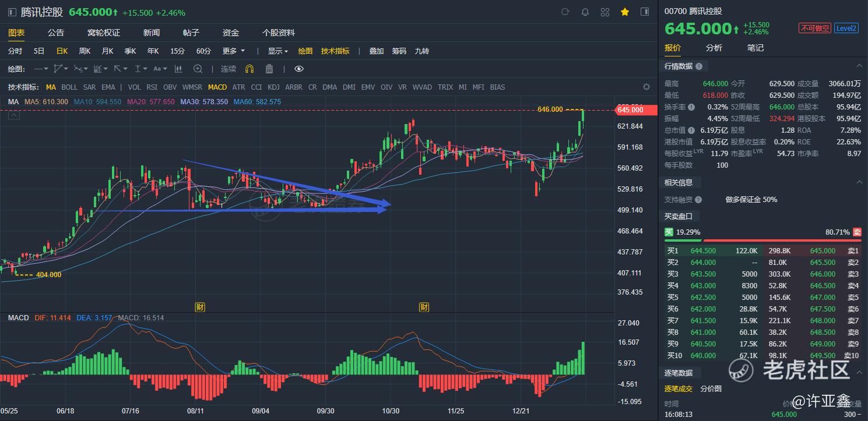Collapse the 相关信息 section
The width and height of the screenshot is (868, 421).
[x=859, y=182]
